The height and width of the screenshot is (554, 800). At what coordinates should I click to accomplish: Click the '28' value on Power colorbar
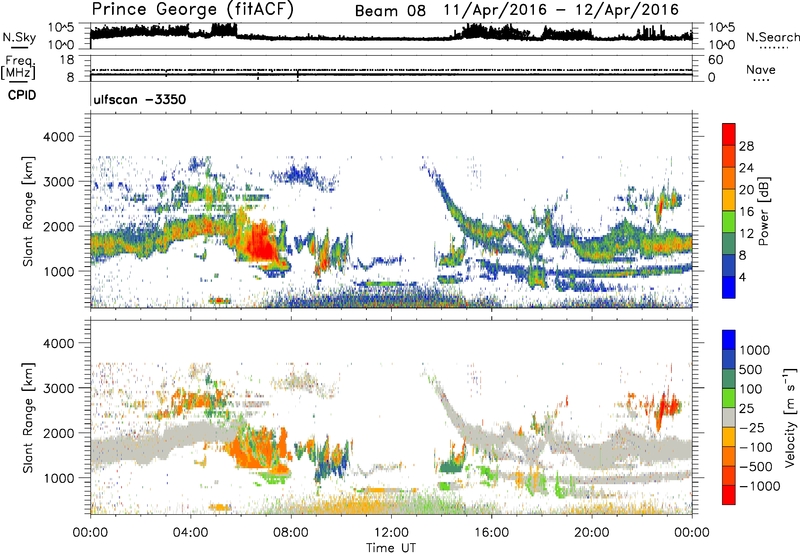(x=746, y=146)
